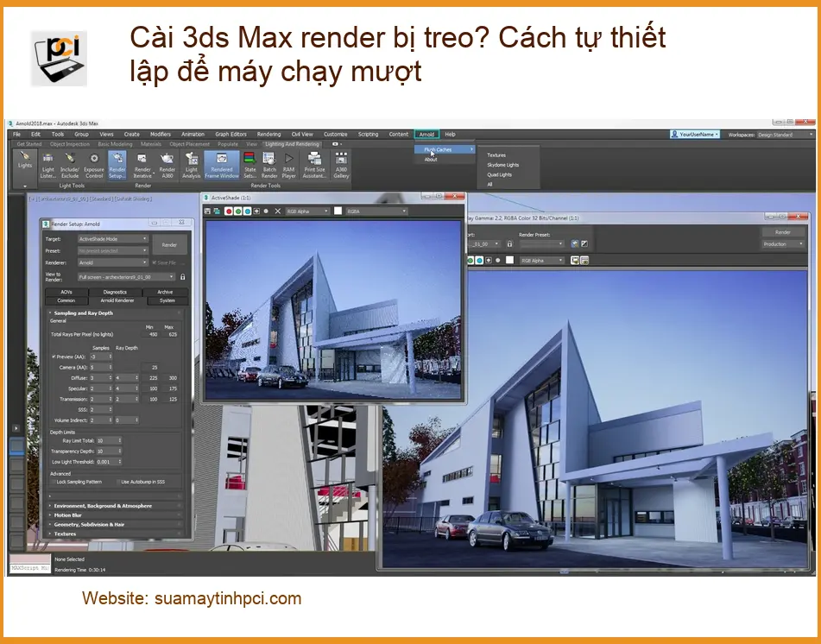This screenshot has width=821, height=644.
Task: Select Flush Caches menu entry
Action: click(445, 149)
